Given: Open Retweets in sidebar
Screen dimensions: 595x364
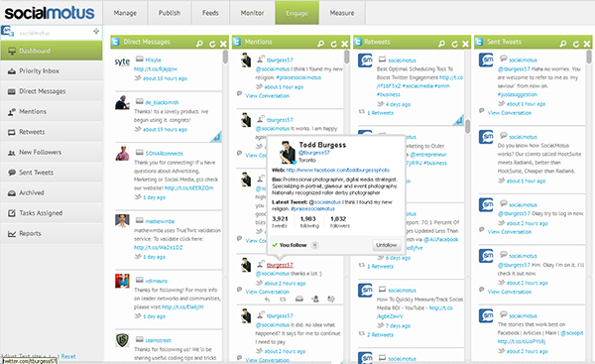Looking at the screenshot, I should (x=52, y=132).
